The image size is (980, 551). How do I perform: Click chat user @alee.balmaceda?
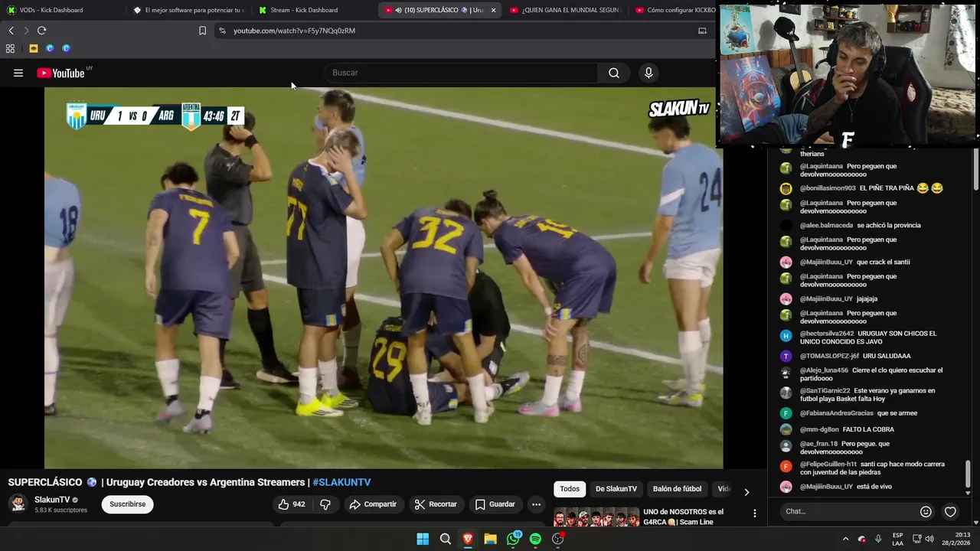click(x=826, y=226)
